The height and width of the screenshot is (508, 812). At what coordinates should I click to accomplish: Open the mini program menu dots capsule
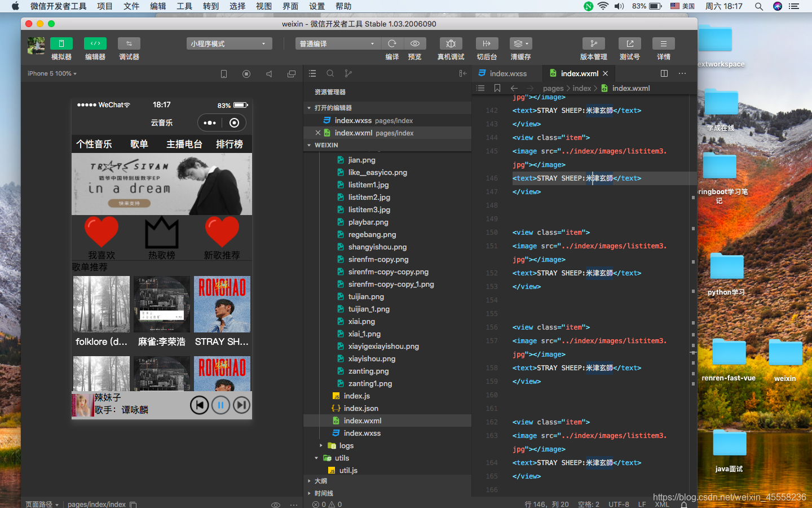[x=210, y=122]
